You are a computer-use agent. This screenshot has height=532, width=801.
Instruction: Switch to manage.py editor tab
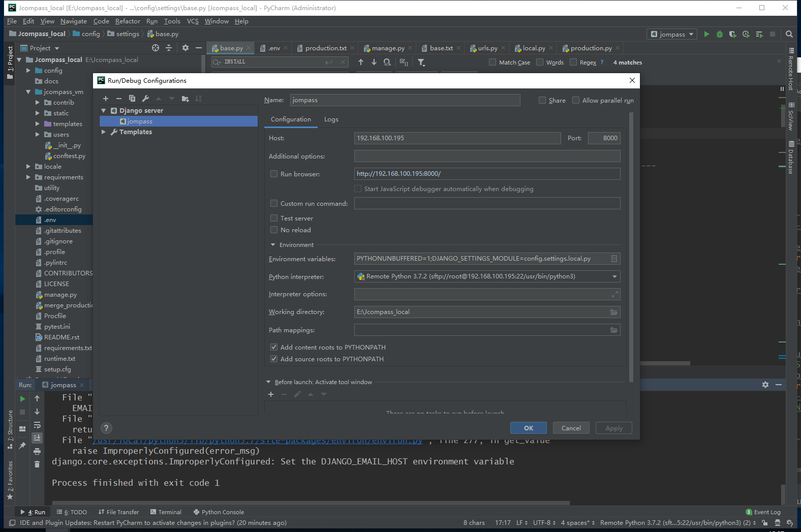(388, 48)
